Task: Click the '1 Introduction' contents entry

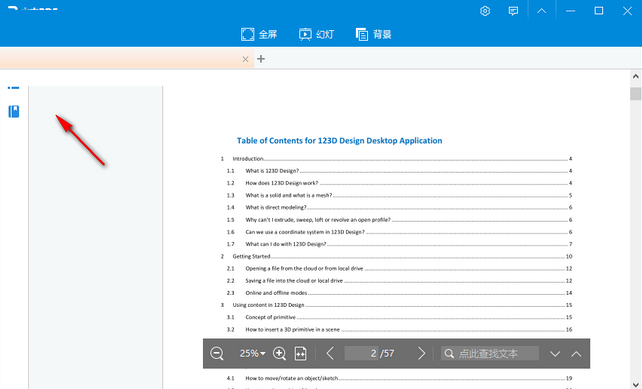Action: pos(396,159)
